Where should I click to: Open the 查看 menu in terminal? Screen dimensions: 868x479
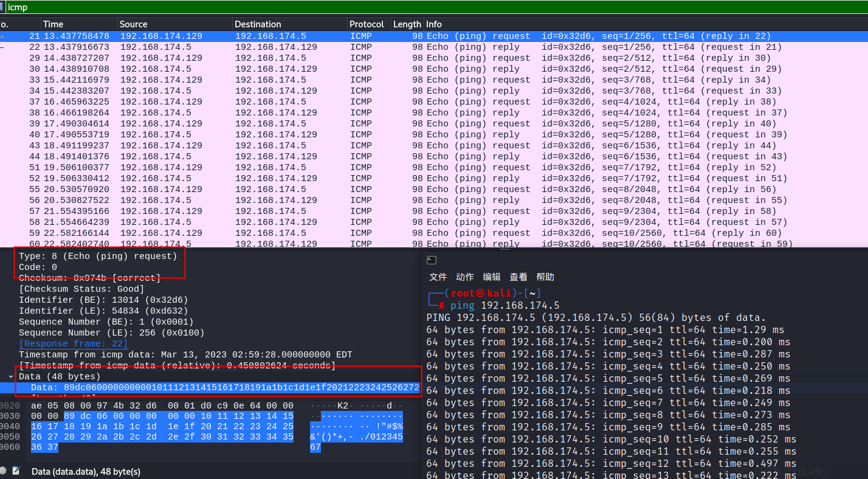pyautogui.click(x=518, y=277)
